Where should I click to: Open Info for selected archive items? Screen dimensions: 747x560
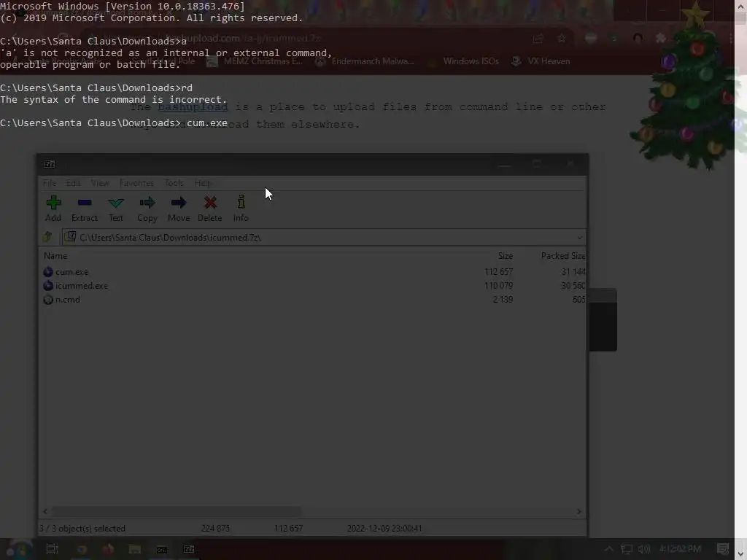pyautogui.click(x=241, y=209)
